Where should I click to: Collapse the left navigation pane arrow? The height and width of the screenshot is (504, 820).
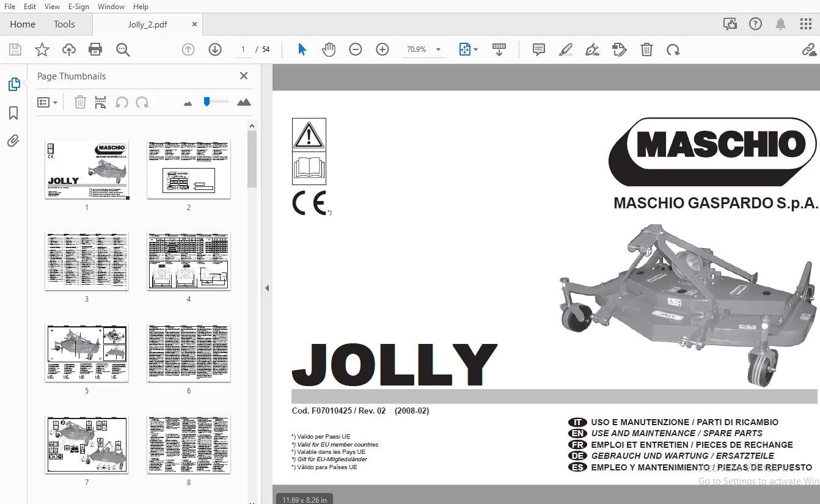tap(266, 288)
